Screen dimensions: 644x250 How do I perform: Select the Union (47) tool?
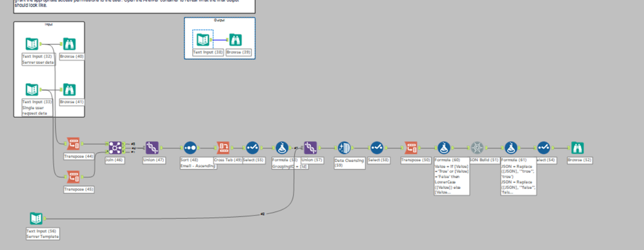pos(152,148)
